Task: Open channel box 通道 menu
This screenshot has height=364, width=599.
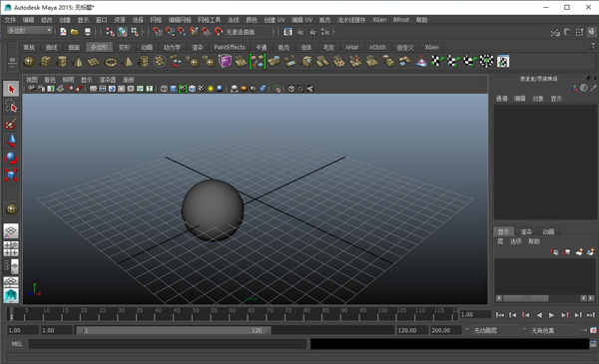Action: (501, 99)
